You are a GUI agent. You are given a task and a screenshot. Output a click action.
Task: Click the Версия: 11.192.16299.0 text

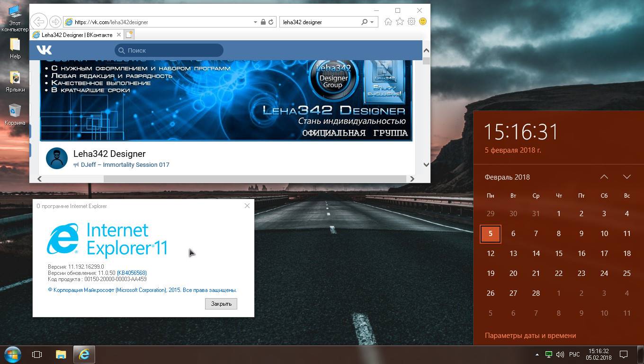tap(76, 267)
